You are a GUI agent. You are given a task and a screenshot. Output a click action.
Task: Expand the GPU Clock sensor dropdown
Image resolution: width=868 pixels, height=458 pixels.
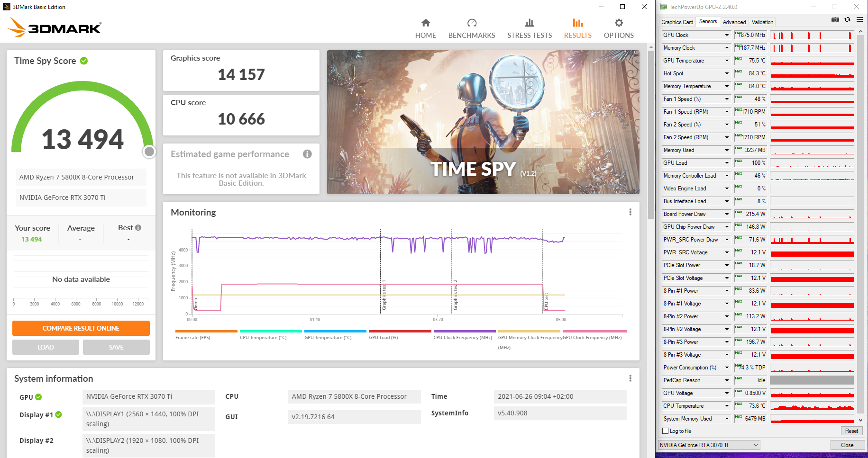point(727,35)
